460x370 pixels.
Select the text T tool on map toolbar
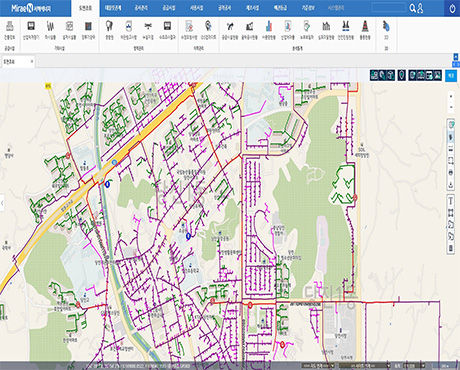click(x=451, y=201)
